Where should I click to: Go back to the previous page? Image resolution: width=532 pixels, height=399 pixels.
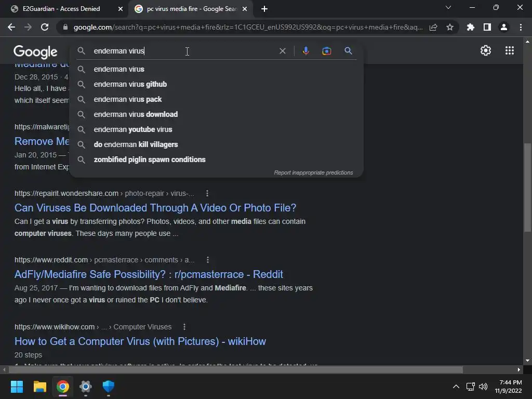coord(11,27)
